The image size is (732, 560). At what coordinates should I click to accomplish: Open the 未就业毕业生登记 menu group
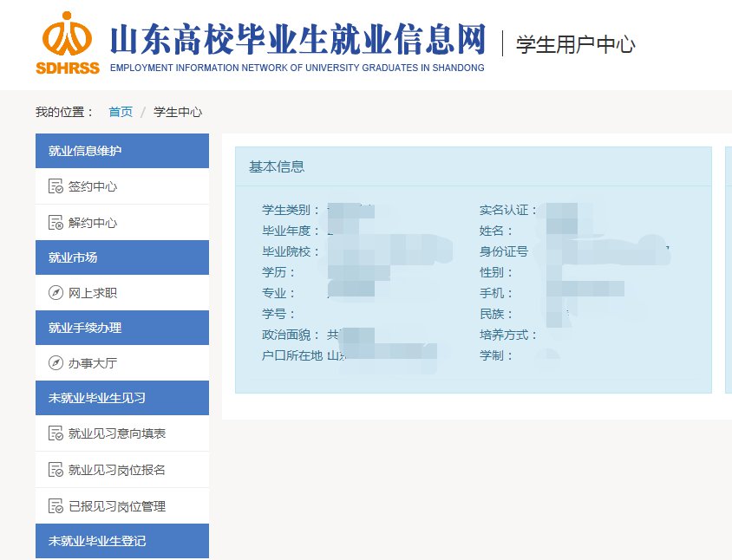coord(121,541)
